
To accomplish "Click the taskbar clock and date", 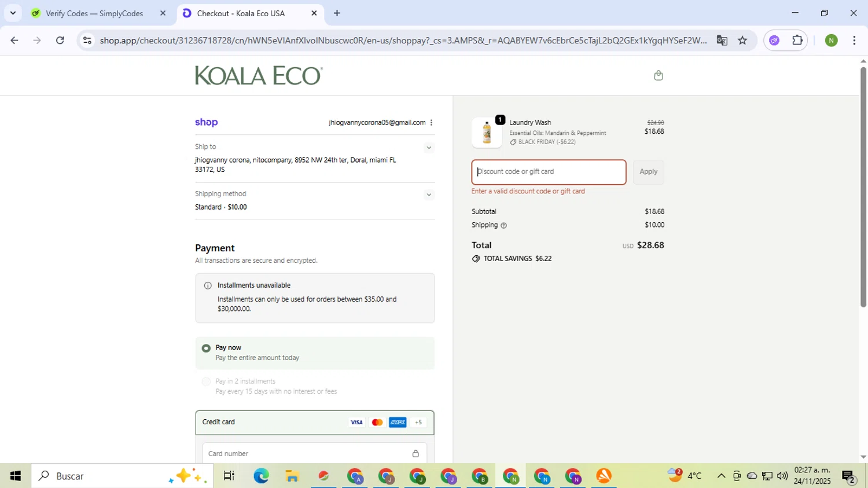I will pyautogui.click(x=812, y=476).
